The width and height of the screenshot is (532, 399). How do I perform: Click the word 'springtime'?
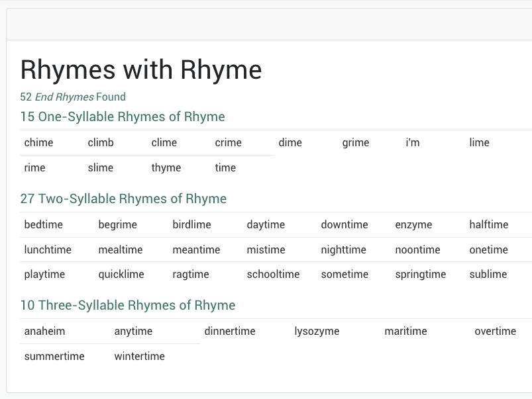pos(420,274)
